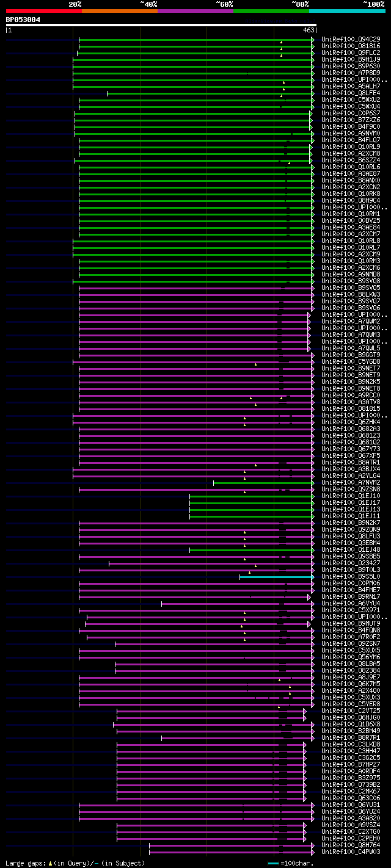Screen dimensions: 391x868
Task: Click the UniRef100_A7P8D9 label
Action: click(351, 73)
